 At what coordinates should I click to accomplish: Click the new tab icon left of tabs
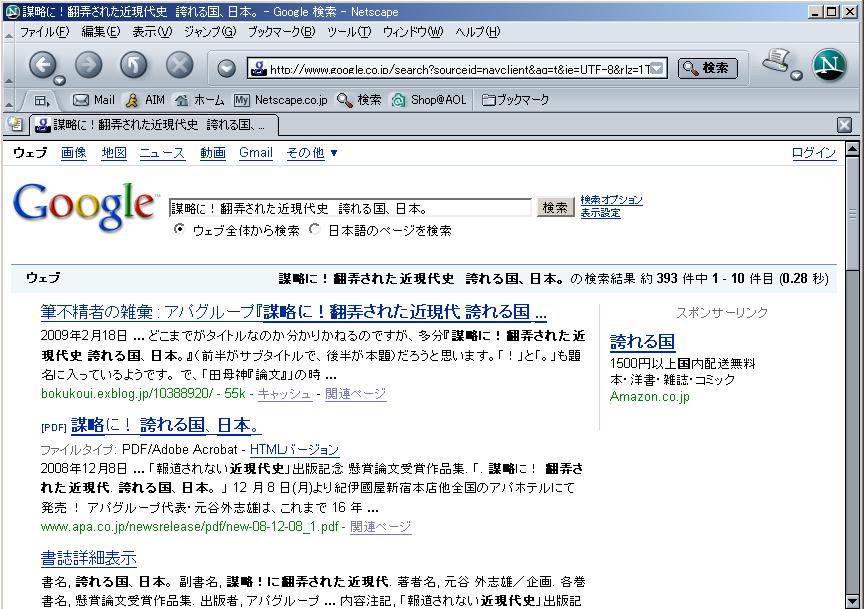coord(15,124)
